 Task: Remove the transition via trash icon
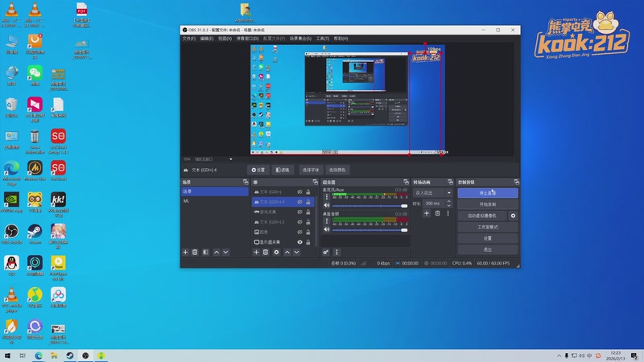pos(437,213)
